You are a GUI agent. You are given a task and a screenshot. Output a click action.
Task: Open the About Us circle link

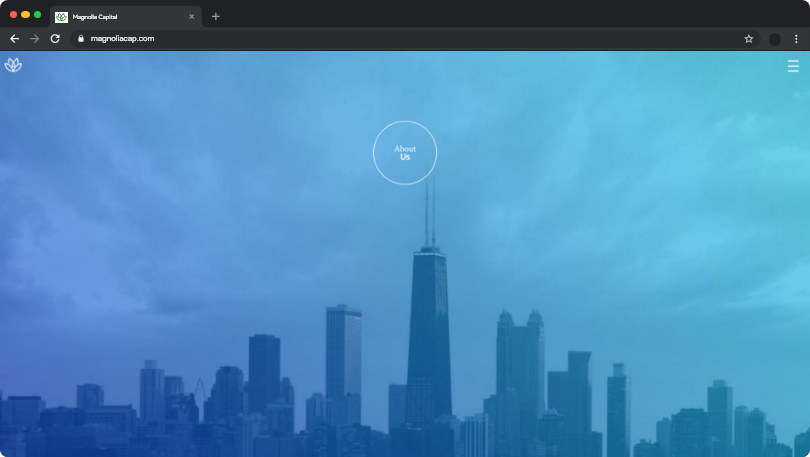point(405,153)
